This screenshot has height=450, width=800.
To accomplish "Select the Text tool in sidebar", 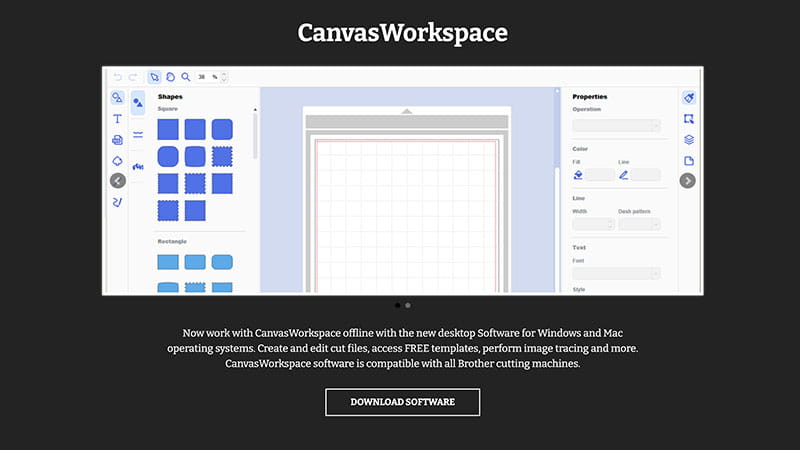I will click(117, 118).
